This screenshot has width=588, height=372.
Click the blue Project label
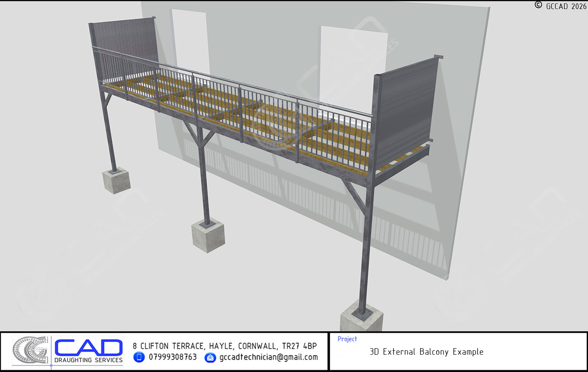(x=347, y=339)
